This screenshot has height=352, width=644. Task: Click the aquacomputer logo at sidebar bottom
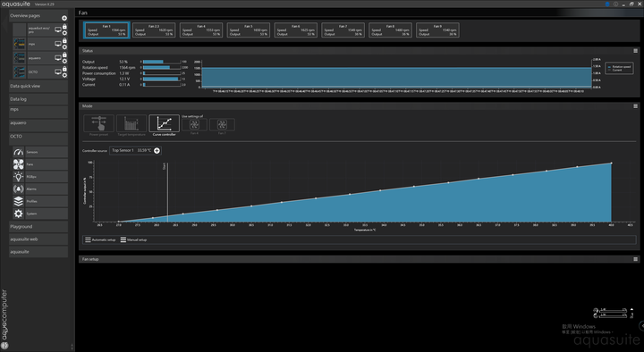click(x=4, y=319)
